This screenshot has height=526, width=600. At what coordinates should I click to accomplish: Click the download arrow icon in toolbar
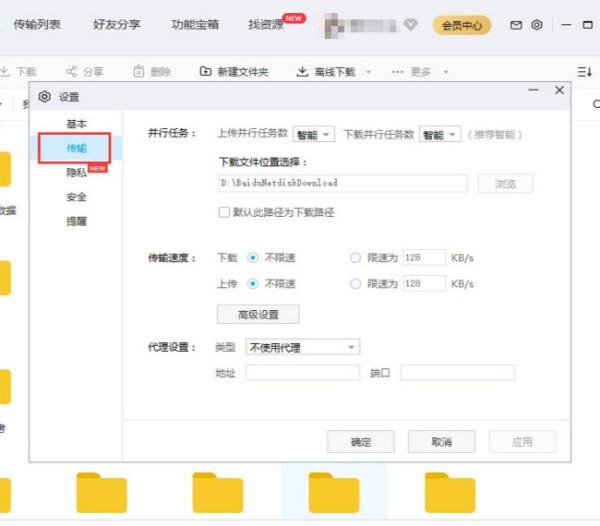click(x=5, y=71)
